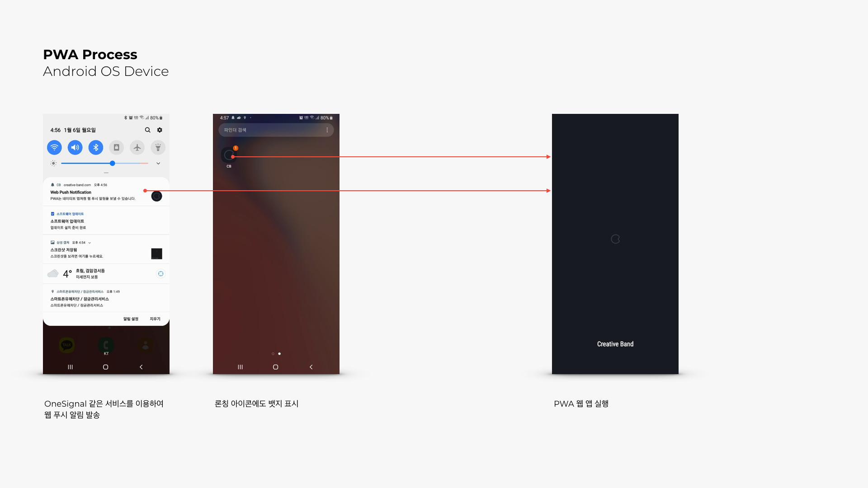This screenshot has width=868, height=488.
Task: Open the finder search panel
Action: 271,130
